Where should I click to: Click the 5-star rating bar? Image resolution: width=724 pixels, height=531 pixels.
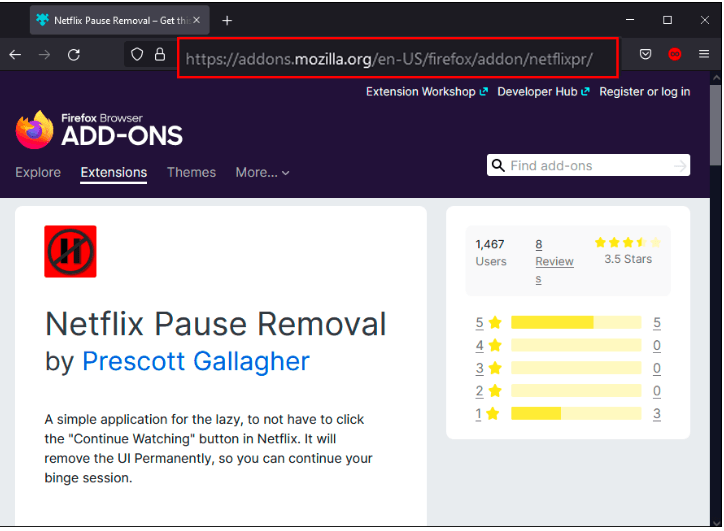click(576, 322)
